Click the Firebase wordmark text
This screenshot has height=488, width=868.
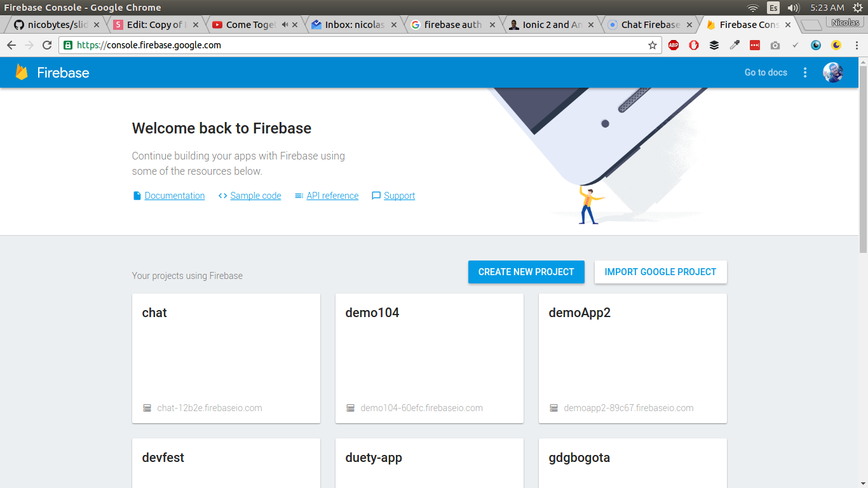(x=63, y=72)
